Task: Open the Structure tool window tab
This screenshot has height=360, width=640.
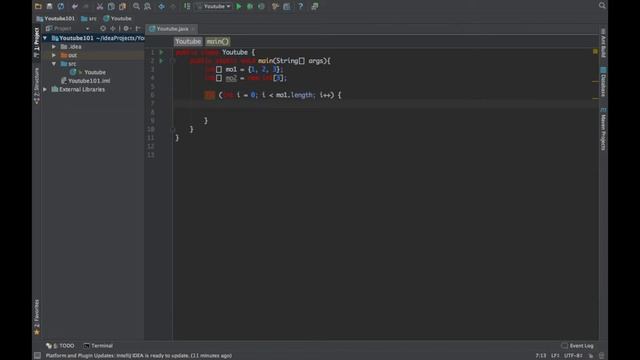Action: pyautogui.click(x=37, y=86)
